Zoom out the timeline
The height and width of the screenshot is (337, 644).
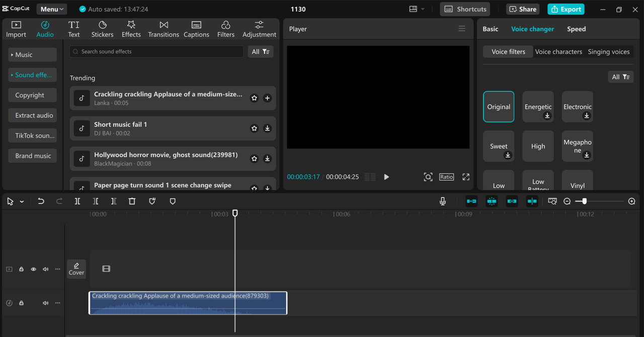567,201
